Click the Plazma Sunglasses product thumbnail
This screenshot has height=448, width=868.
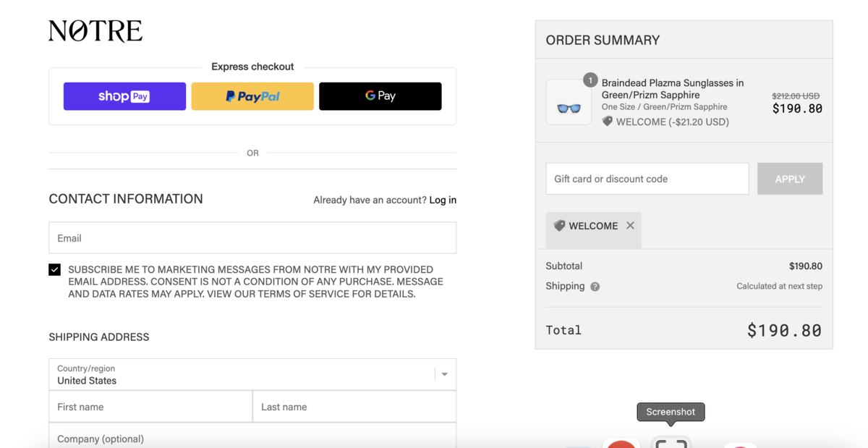[x=569, y=101]
